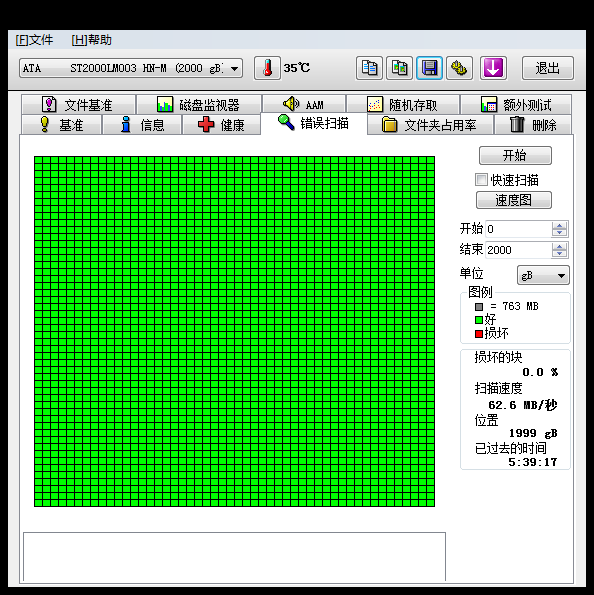Open the 单位 unit dropdown gB
The width and height of the screenshot is (594, 595).
(543, 275)
